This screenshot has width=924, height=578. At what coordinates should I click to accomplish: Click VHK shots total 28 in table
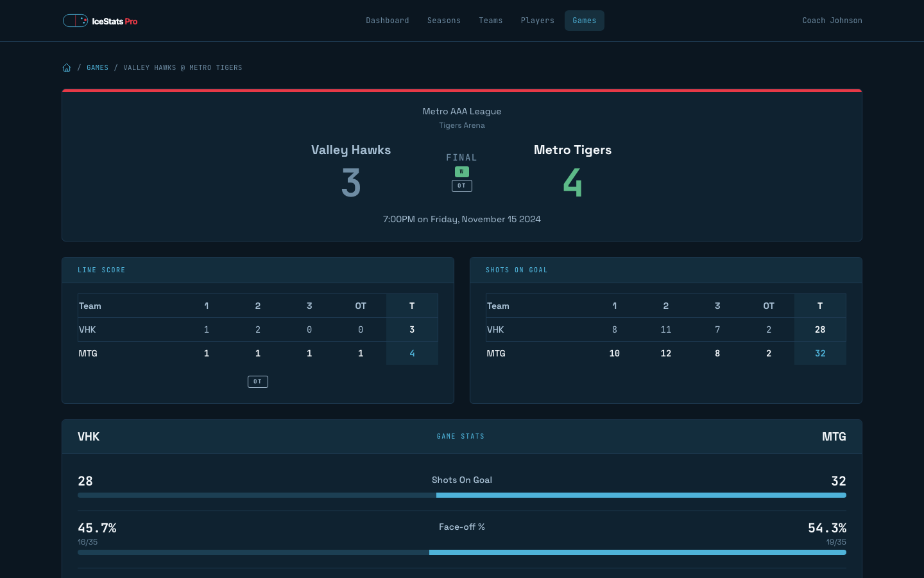click(x=820, y=329)
